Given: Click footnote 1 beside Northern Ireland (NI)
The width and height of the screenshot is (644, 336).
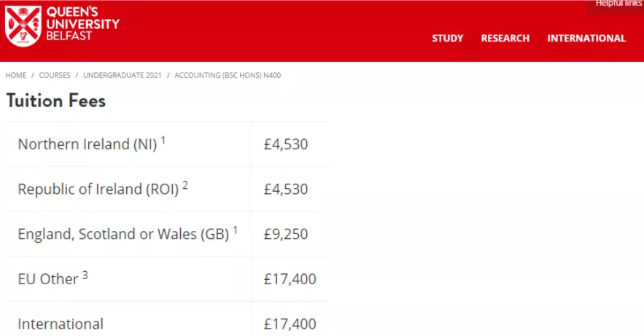Looking at the screenshot, I should click(x=163, y=140).
